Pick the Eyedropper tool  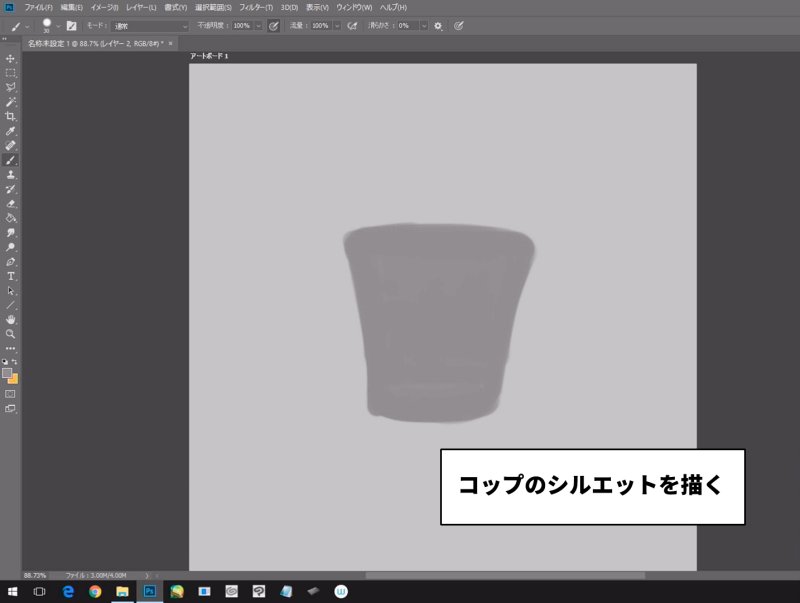pos(11,130)
